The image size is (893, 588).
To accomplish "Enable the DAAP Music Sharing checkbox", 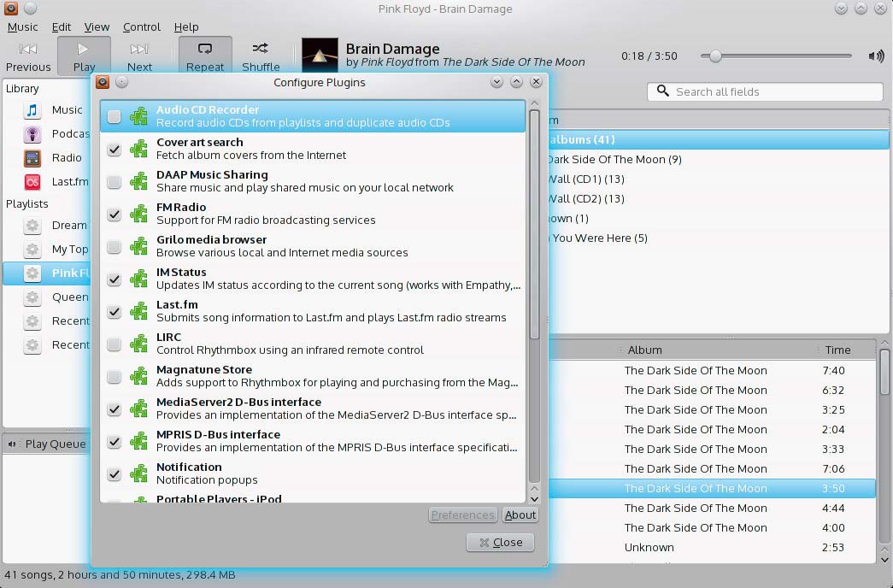I will click(x=114, y=181).
